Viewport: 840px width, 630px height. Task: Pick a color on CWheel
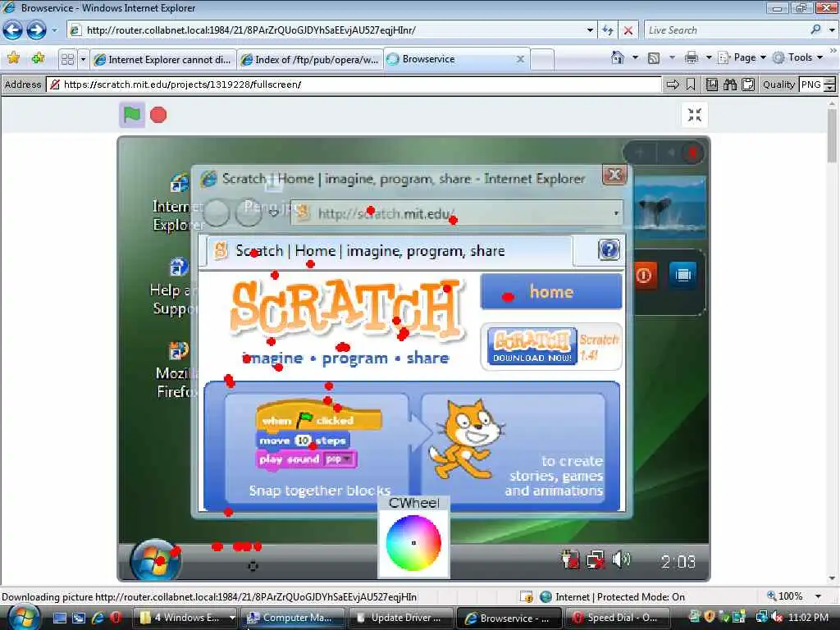(413, 543)
